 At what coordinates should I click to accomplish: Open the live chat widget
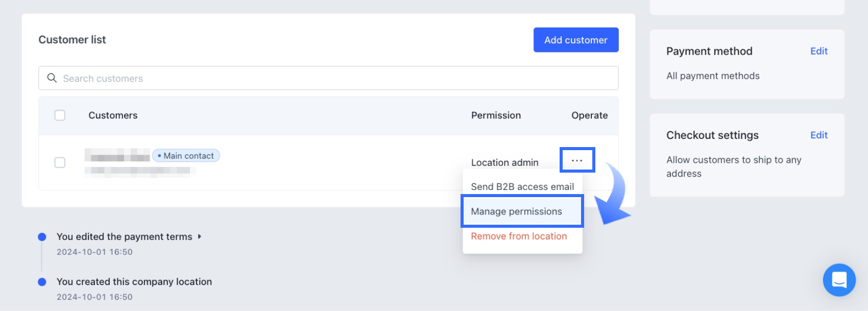point(839,280)
